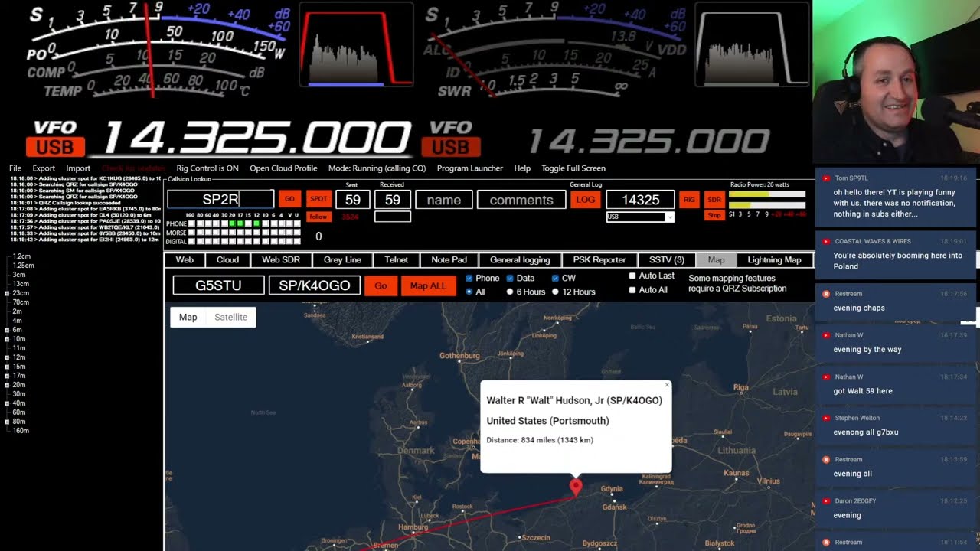
Task: Expand the 40m band tree node
Action: tap(7, 403)
